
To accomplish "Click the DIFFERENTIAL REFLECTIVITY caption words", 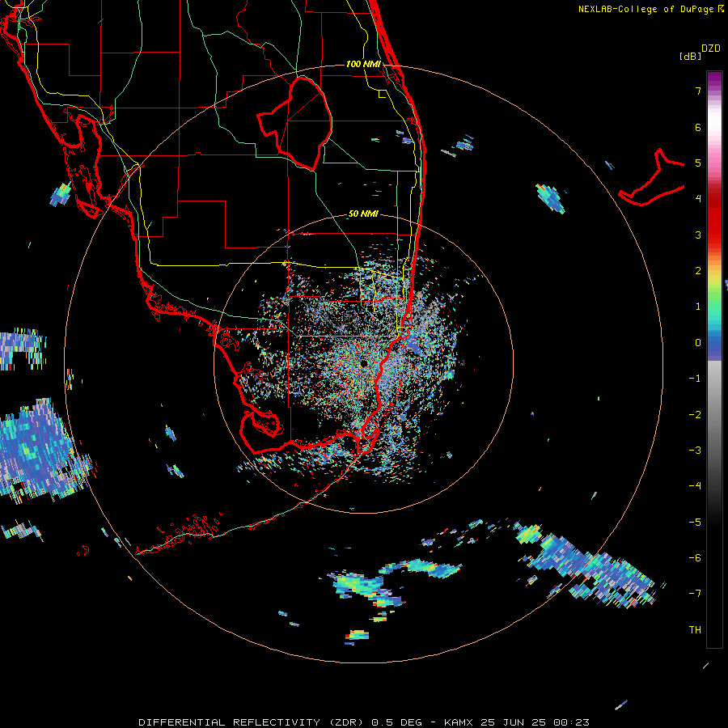I will (x=230, y=722).
